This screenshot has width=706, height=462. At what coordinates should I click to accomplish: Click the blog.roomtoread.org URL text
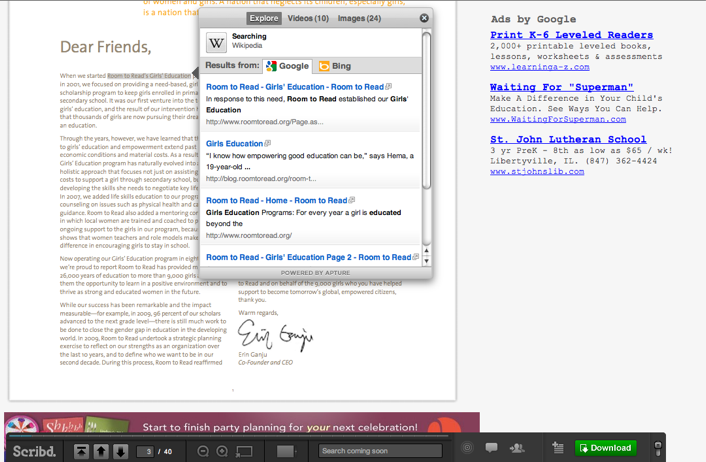pos(261,179)
